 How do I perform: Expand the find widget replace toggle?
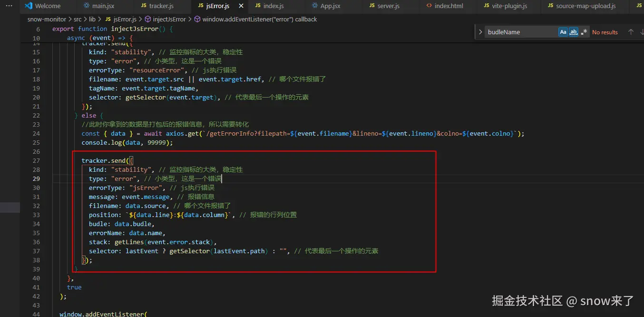coord(480,32)
